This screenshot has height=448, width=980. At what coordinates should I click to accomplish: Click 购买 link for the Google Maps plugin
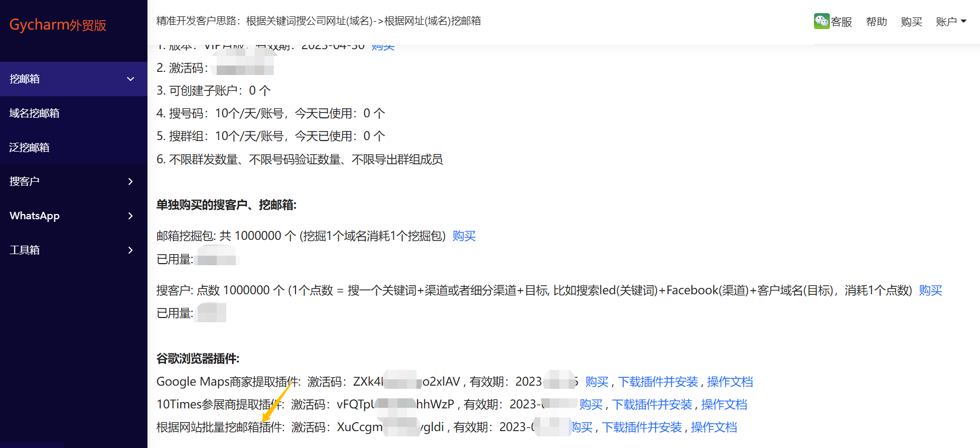[x=597, y=382]
